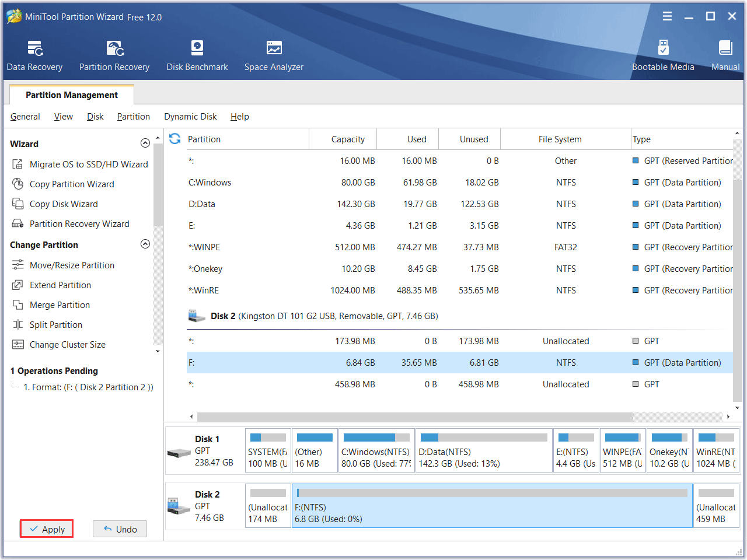Image resolution: width=747 pixels, height=560 pixels.
Task: Select the SYSTEM 100 MB block in Disk 1 map
Action: [x=268, y=450]
